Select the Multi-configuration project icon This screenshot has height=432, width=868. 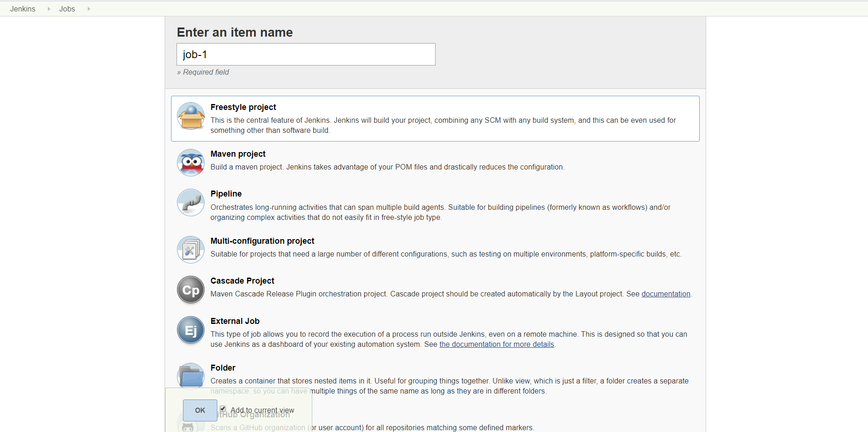pyautogui.click(x=191, y=250)
